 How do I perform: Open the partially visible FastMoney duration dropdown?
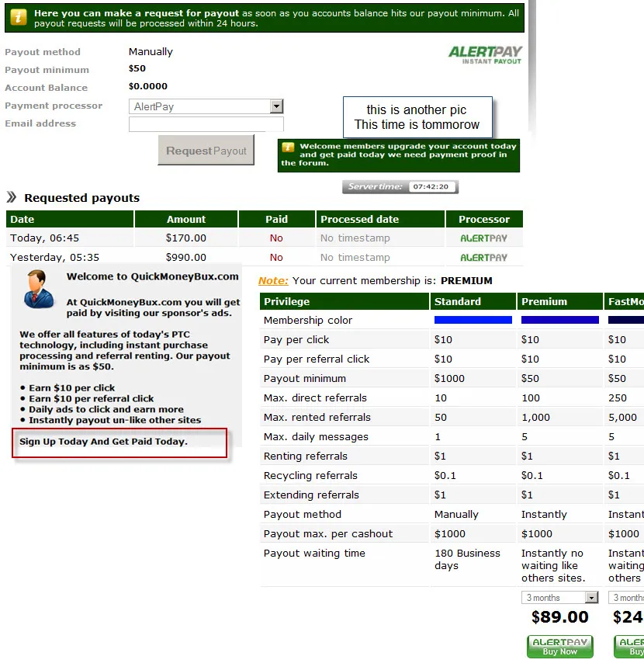click(627, 598)
